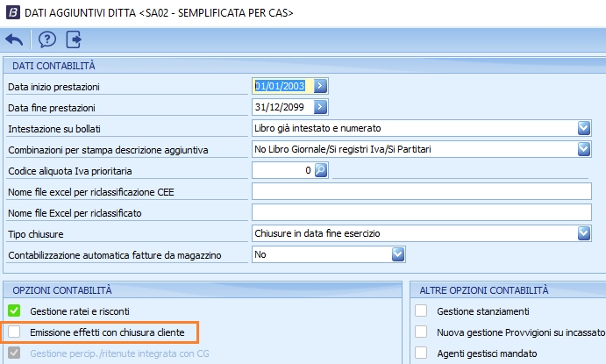Enable Agenti gestisci mandato option
This screenshot has width=606, height=364.
(x=422, y=353)
